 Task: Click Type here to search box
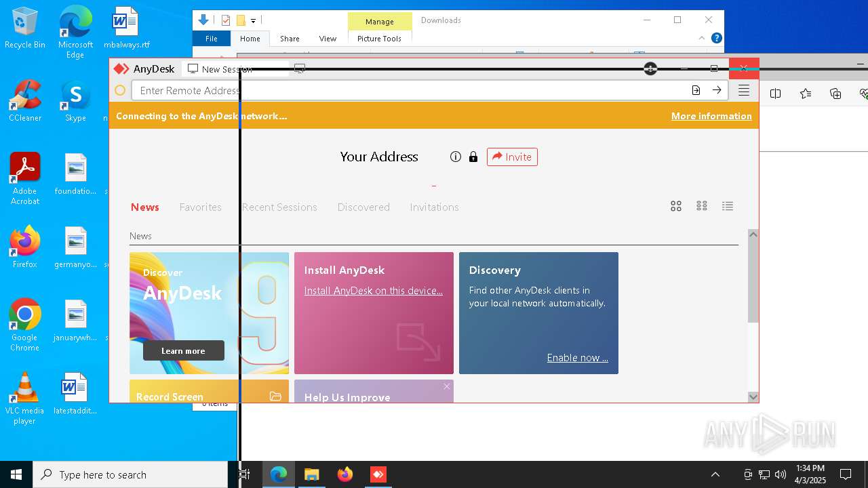tap(130, 474)
